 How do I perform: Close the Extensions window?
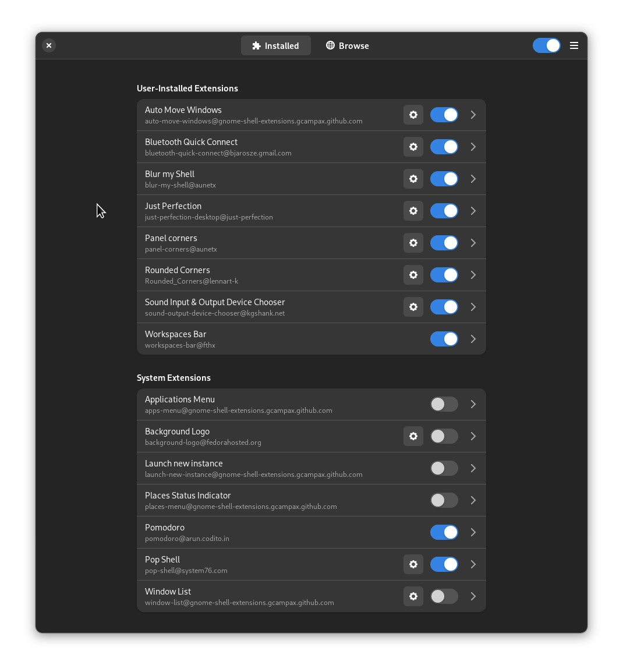point(49,45)
